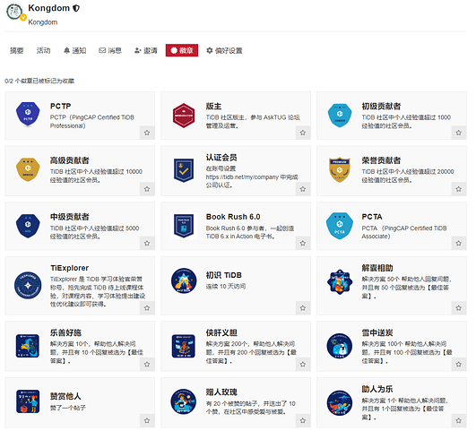The width and height of the screenshot is (476, 448).
Task: Open the 偏好设置 preferences tab
Action: coord(224,50)
